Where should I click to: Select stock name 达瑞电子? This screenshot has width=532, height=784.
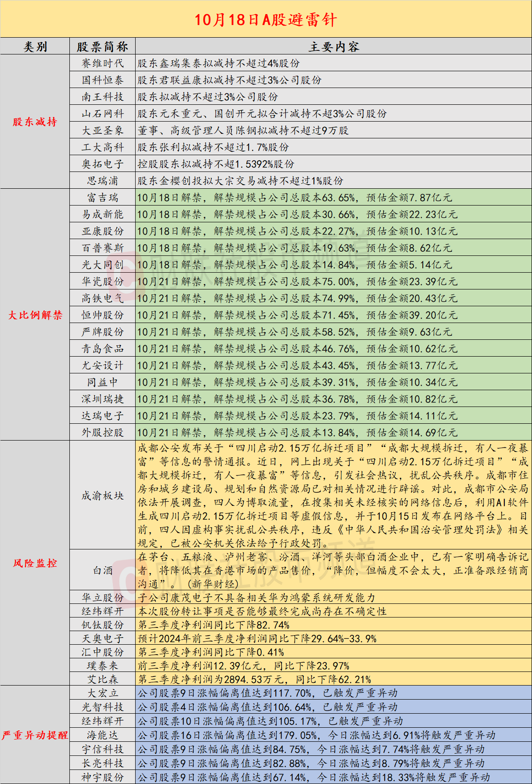point(102,416)
